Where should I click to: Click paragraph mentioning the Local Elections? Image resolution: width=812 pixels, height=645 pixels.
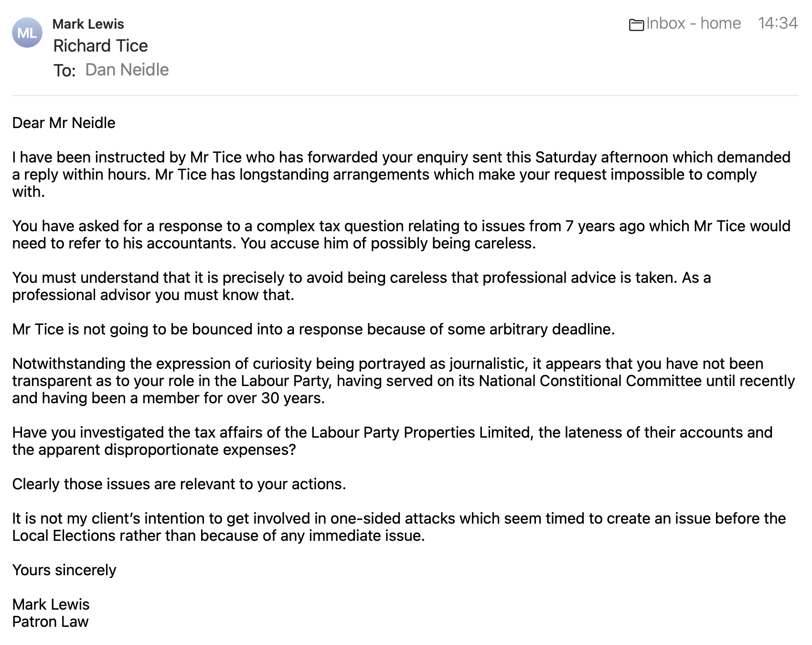[x=382, y=527]
